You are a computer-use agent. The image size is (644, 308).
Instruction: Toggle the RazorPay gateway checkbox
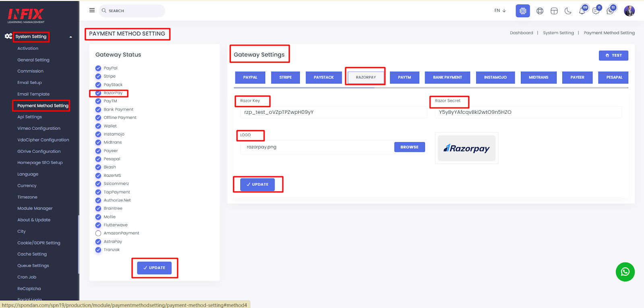click(x=98, y=93)
